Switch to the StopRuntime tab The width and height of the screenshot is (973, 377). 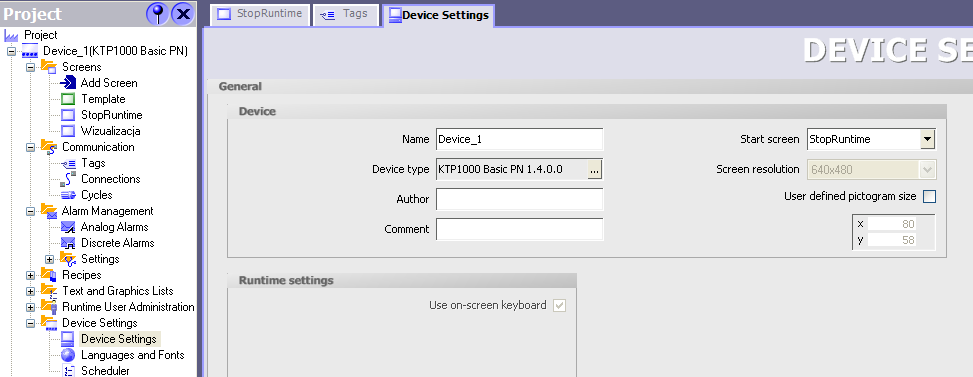(x=260, y=14)
